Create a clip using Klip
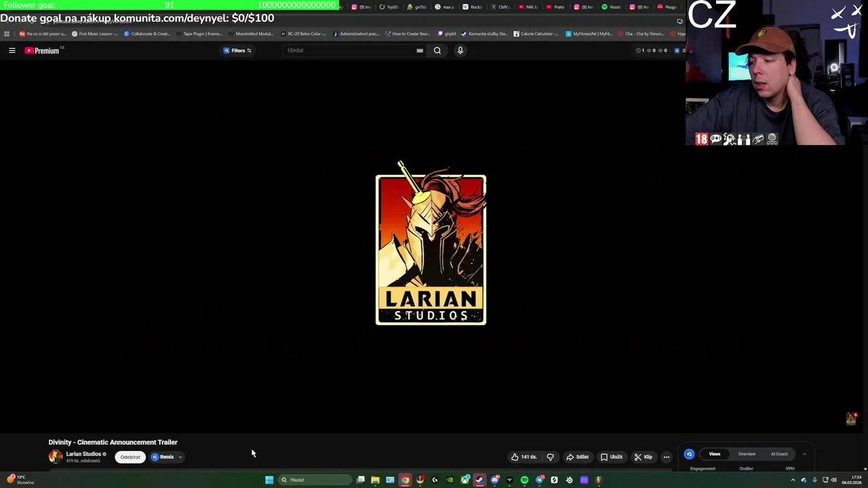 [643, 457]
